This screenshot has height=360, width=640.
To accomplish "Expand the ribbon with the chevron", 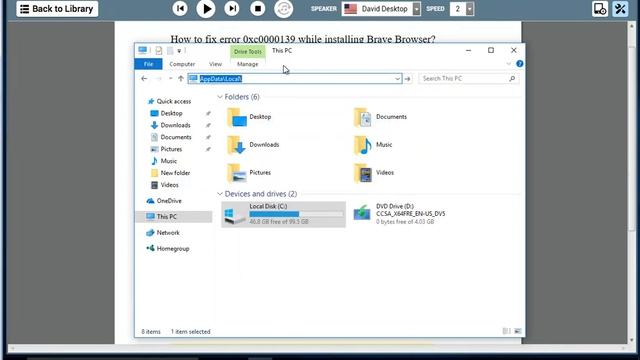I will (x=509, y=64).
